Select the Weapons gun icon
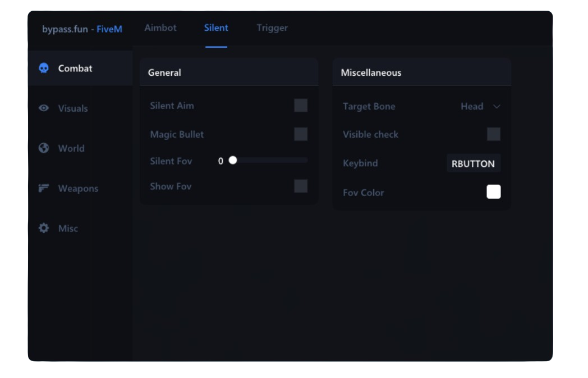Viewport: 588px width, 378px height. (x=43, y=188)
